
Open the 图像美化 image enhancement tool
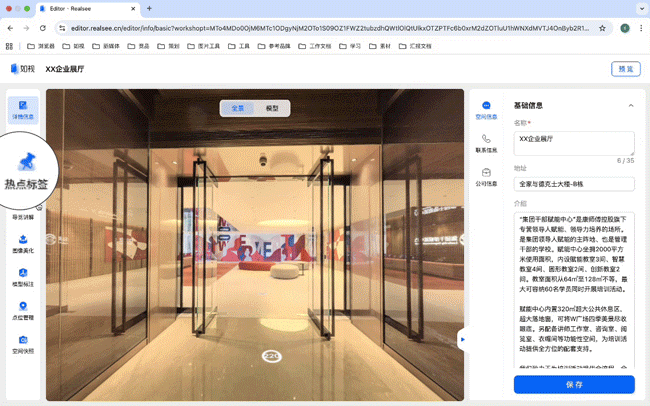point(23,244)
